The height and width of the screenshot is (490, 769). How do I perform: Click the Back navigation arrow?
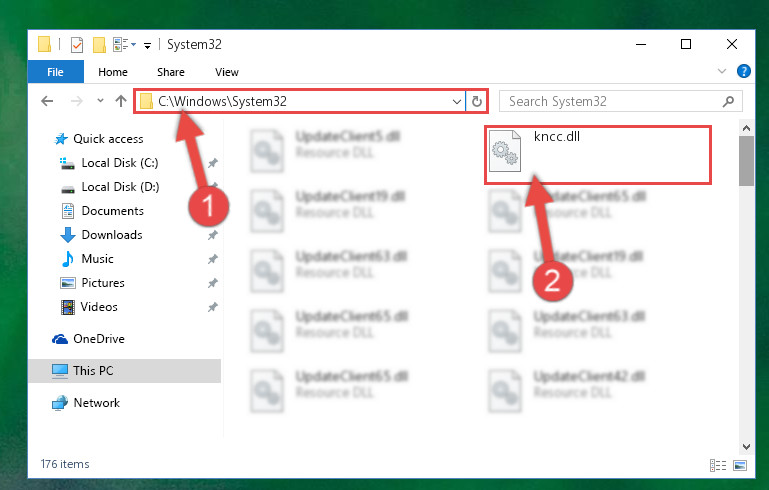point(47,102)
